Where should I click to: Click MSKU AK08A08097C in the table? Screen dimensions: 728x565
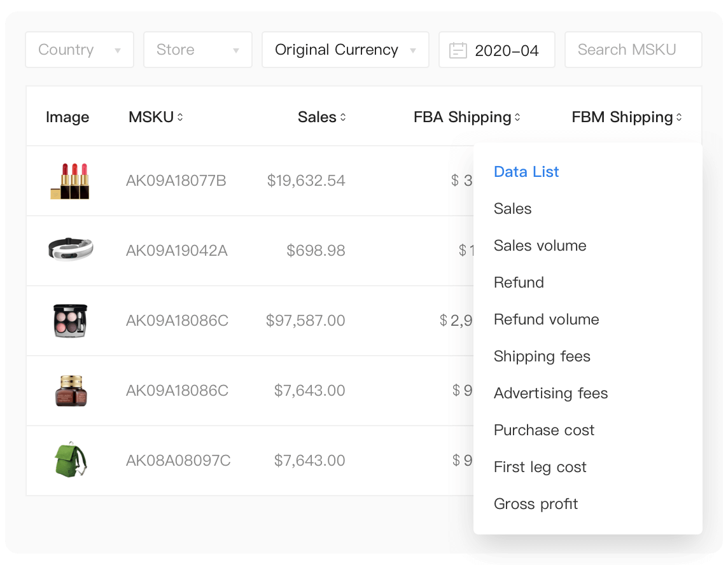pyautogui.click(x=178, y=461)
